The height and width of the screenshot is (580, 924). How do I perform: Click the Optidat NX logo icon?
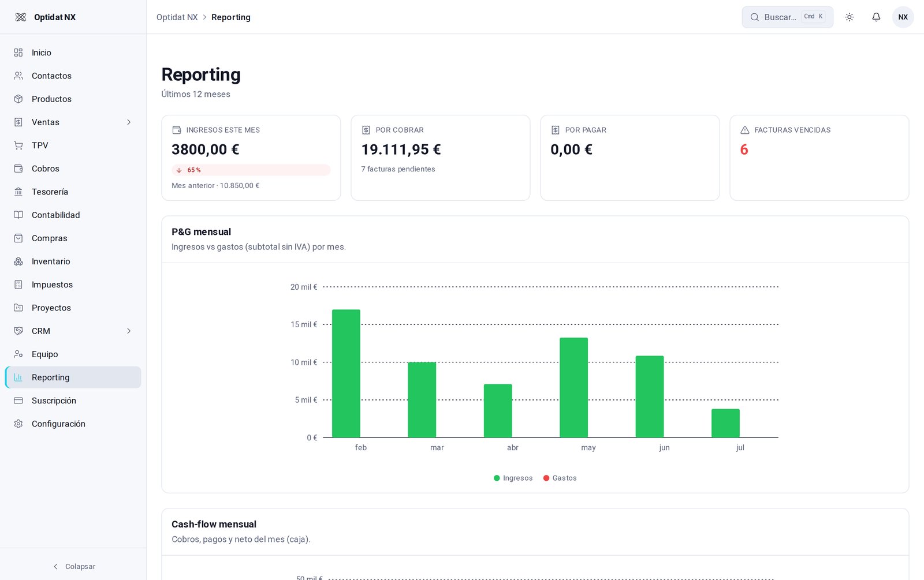tap(21, 17)
